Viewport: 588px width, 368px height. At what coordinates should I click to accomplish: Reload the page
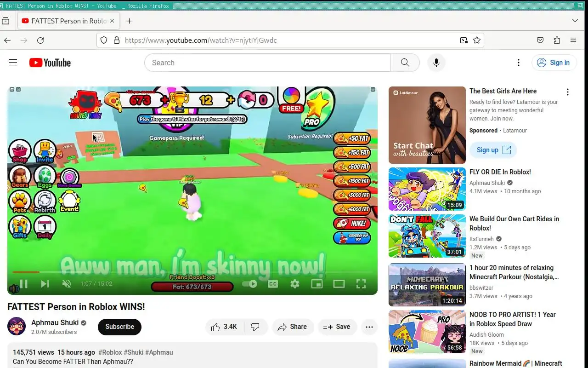point(40,40)
